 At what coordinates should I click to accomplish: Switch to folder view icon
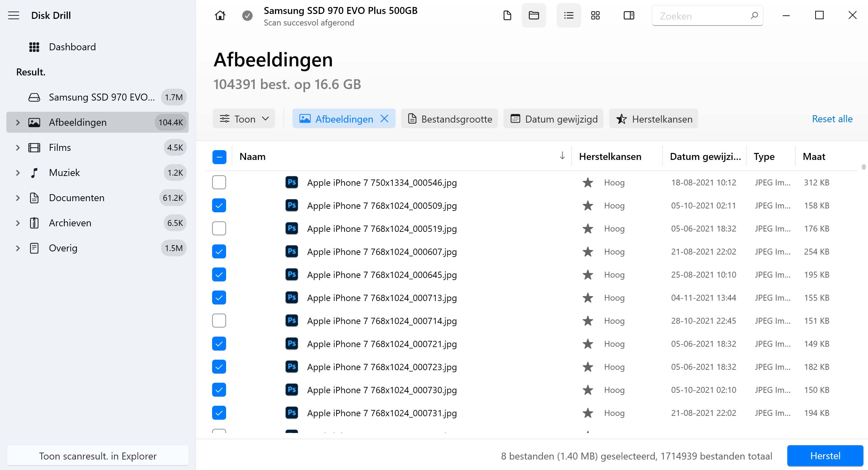534,15
